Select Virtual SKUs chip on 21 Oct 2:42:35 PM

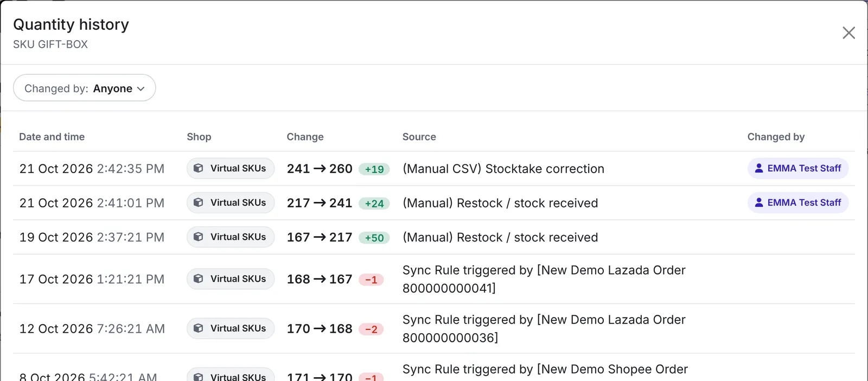coord(231,168)
